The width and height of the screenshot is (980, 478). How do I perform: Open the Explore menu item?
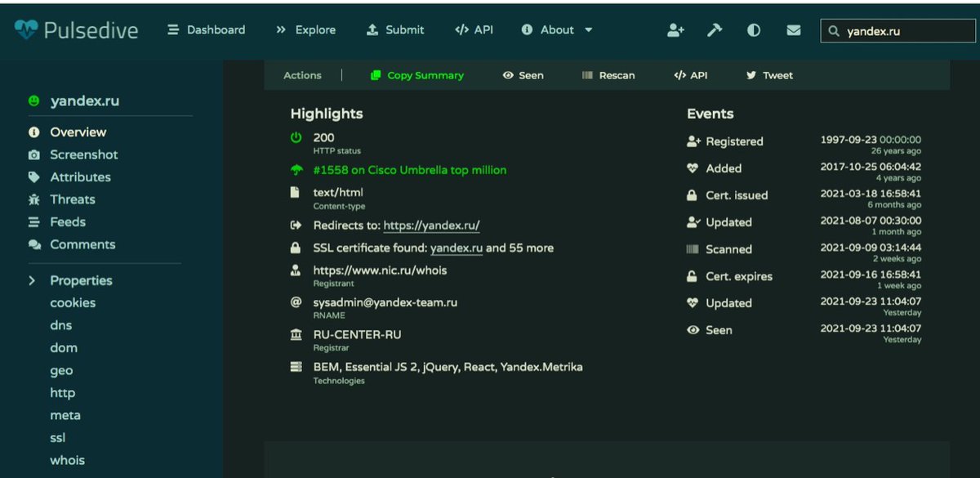click(305, 30)
